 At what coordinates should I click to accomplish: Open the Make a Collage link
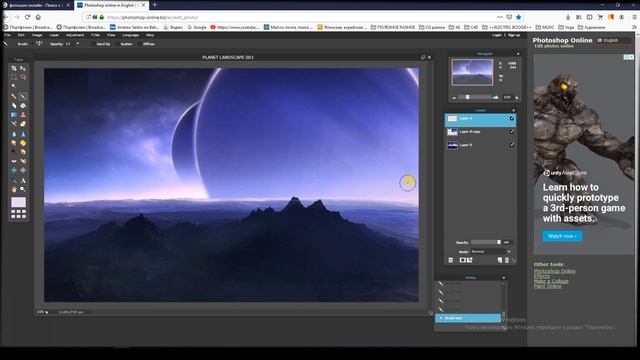pos(551,281)
